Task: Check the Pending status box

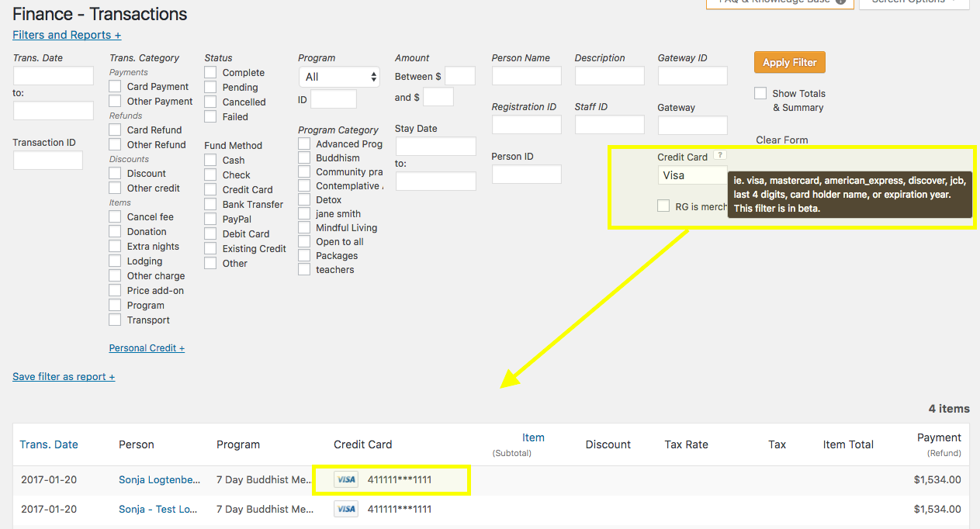Action: click(x=210, y=87)
